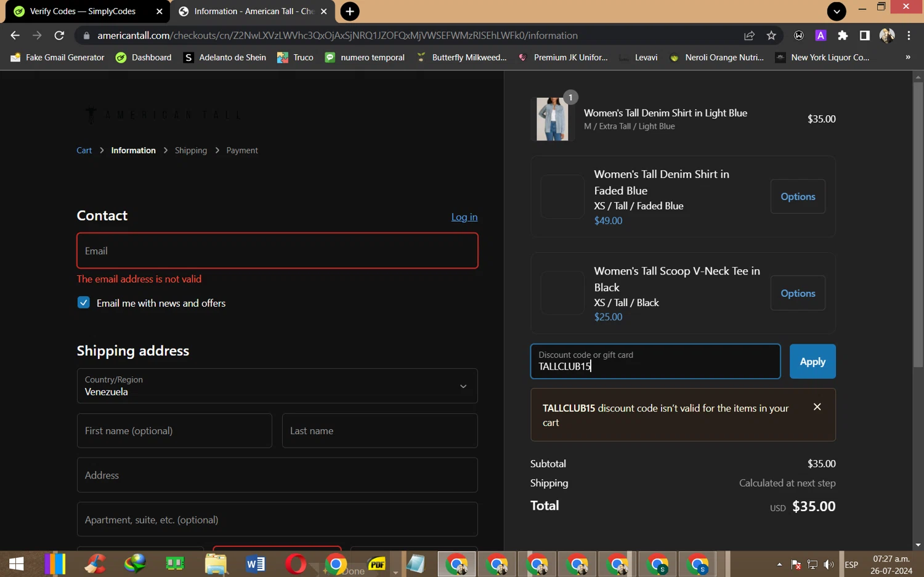Open the New York Liquor Co bookmark

822,57
